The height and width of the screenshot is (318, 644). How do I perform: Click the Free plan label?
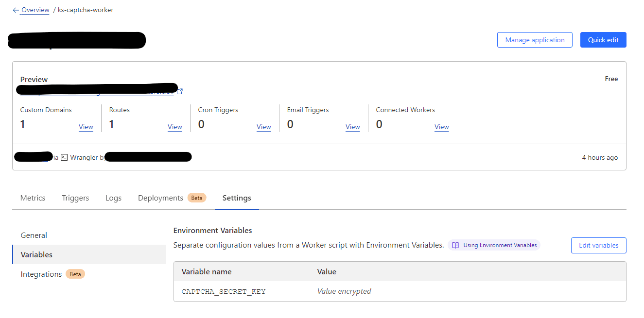(x=611, y=79)
